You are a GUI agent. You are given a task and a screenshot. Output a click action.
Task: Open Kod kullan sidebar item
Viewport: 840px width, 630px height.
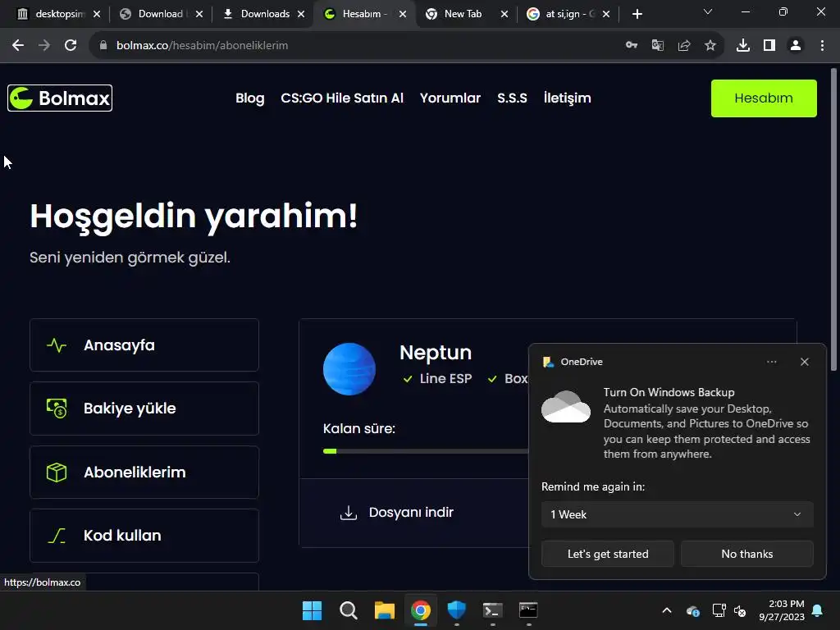pyautogui.click(x=144, y=535)
